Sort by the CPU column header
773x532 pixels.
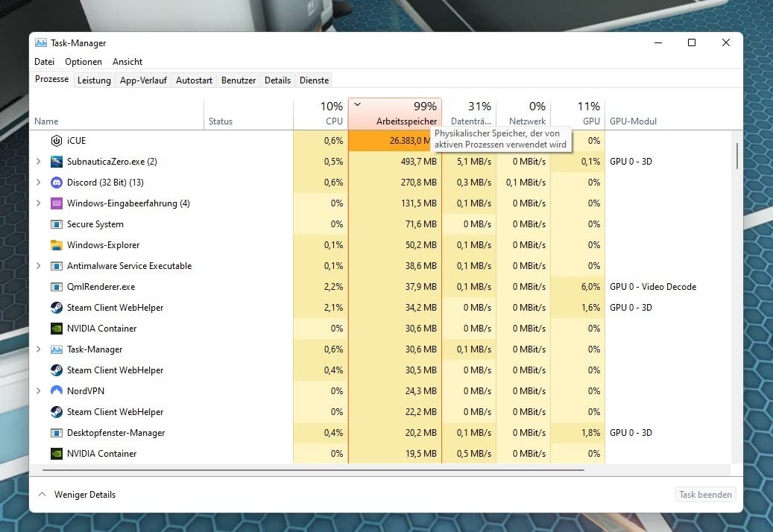pos(321,114)
